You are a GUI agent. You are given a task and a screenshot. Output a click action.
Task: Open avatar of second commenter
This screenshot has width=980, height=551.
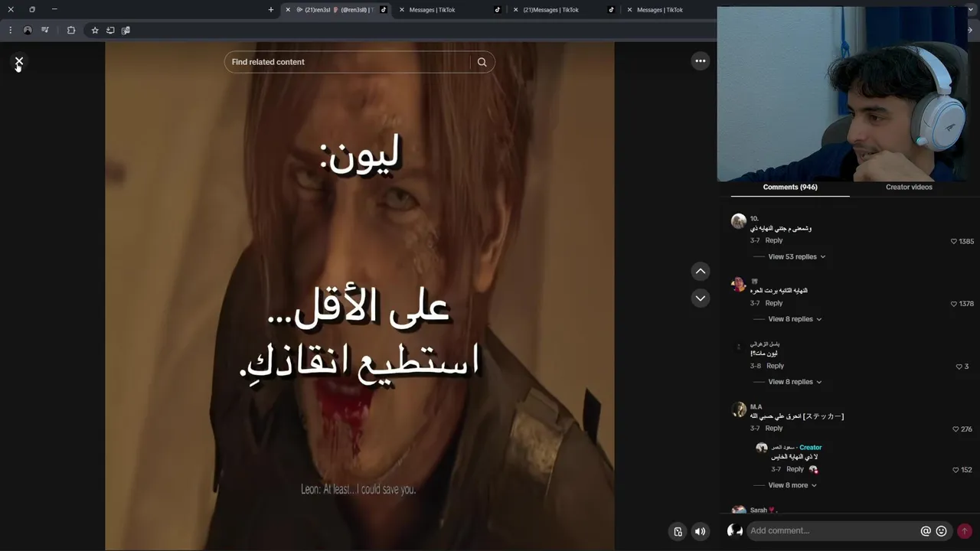click(738, 284)
